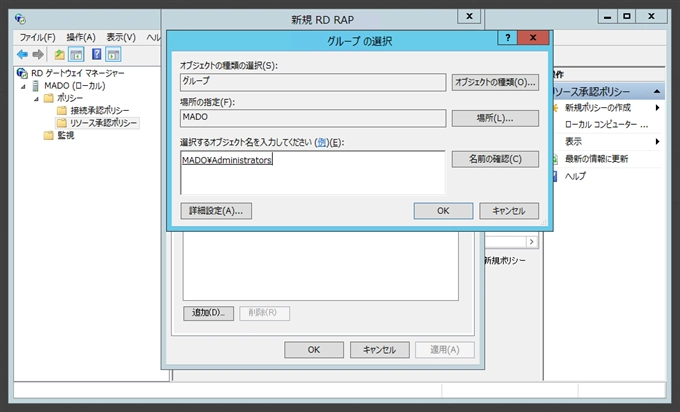The width and height of the screenshot is (680, 412).
Task: Minimize the RD Gateway Manager window
Action: [x=608, y=17]
